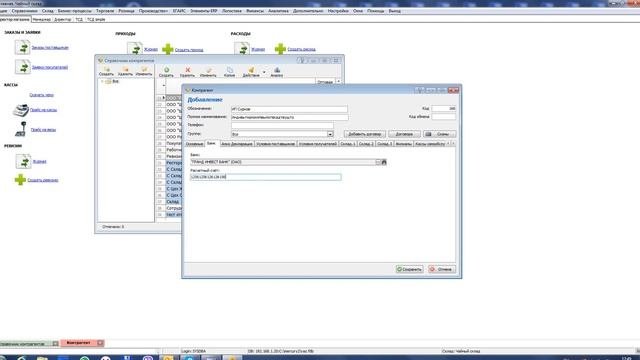Click the weighing scales icon under Кассы
The height and width of the screenshot is (360, 640).
pyautogui.click(x=21, y=129)
